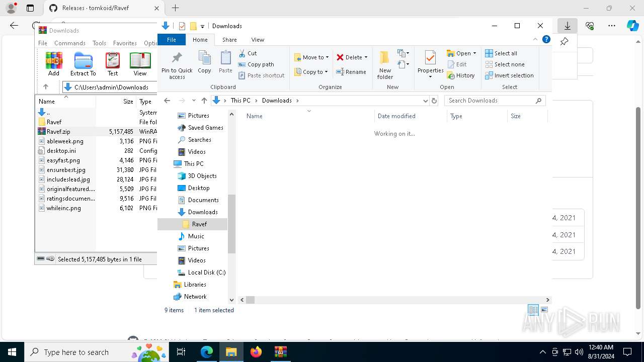Click the WinRAR View icon
644x362 pixels.
[x=140, y=64]
